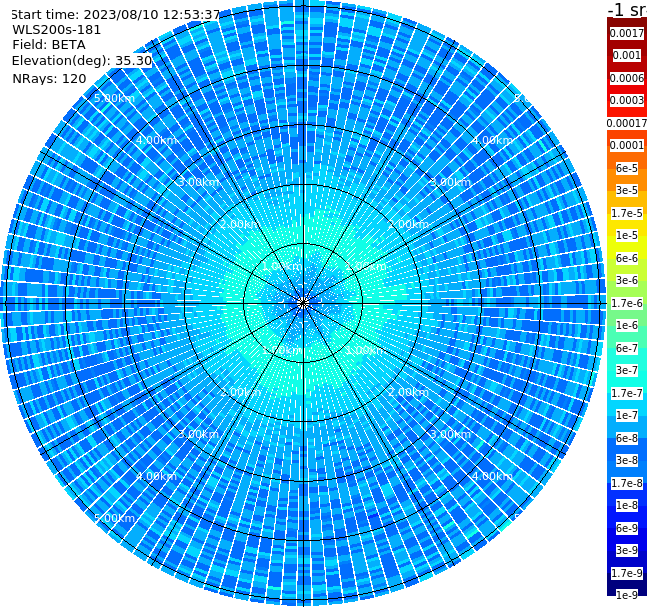Select the Elevation(deg): 35.30 text

tap(82, 61)
